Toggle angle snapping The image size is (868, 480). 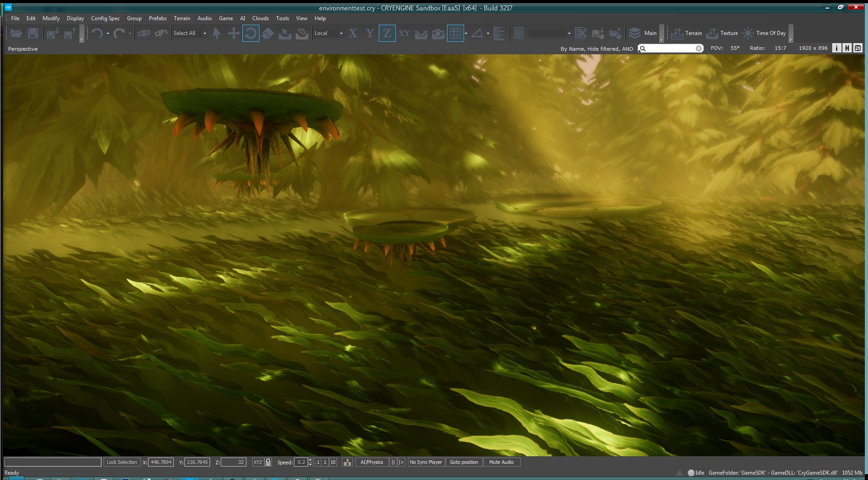[477, 33]
